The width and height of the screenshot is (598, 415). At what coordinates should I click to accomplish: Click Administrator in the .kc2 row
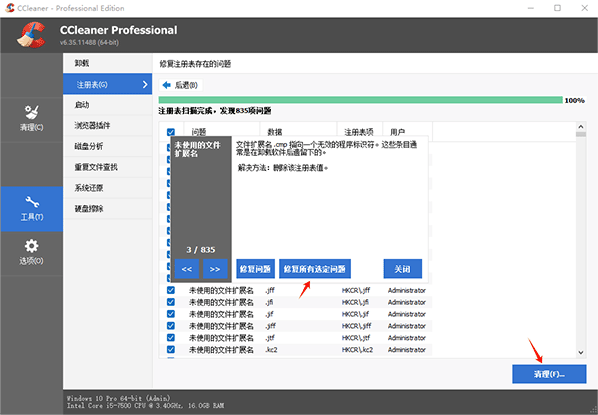click(407, 349)
